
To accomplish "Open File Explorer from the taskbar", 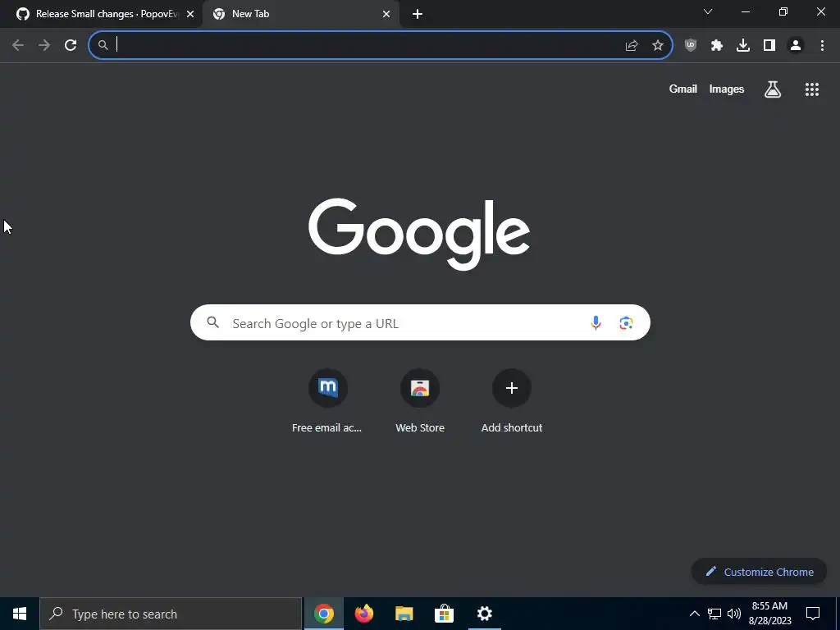I will (x=404, y=614).
